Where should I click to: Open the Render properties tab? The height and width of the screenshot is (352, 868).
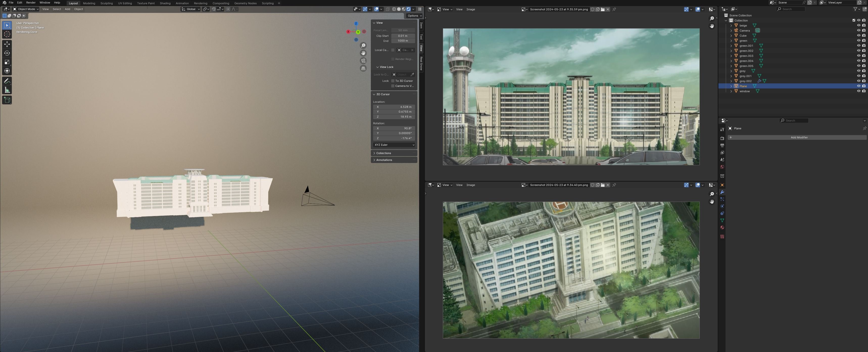pos(722,138)
